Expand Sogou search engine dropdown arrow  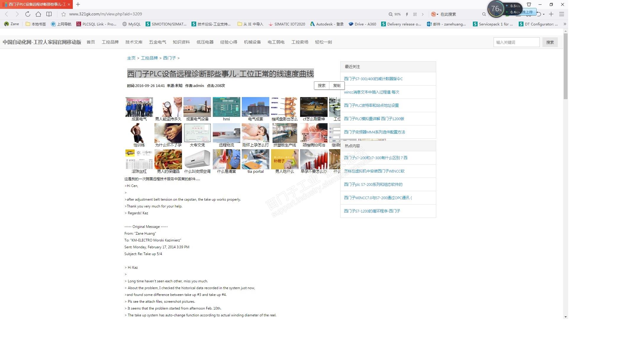438,14
